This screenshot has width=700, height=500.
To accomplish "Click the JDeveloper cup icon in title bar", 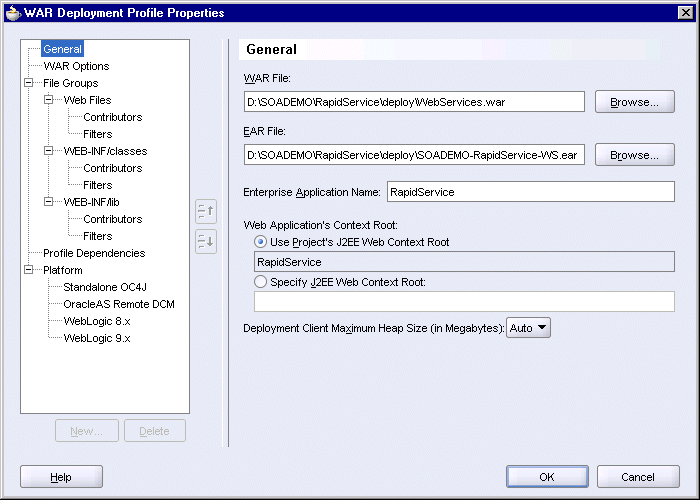I will click(13, 12).
